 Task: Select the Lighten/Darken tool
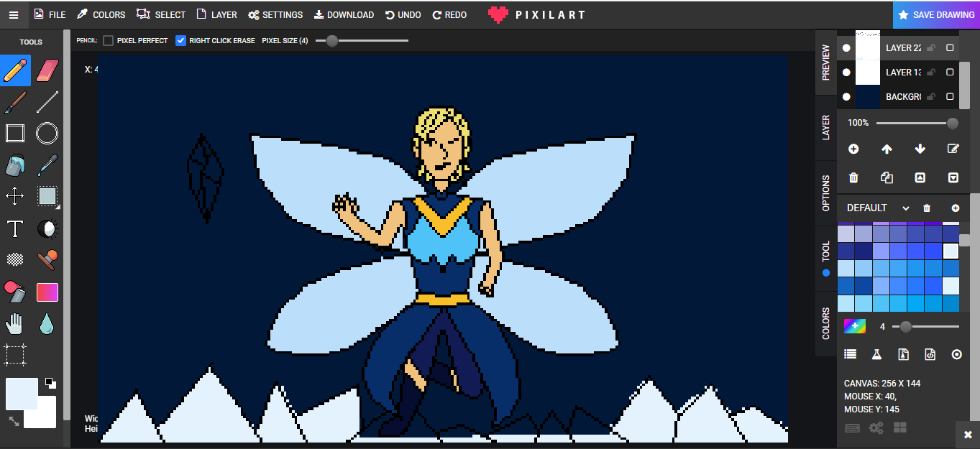click(47, 229)
